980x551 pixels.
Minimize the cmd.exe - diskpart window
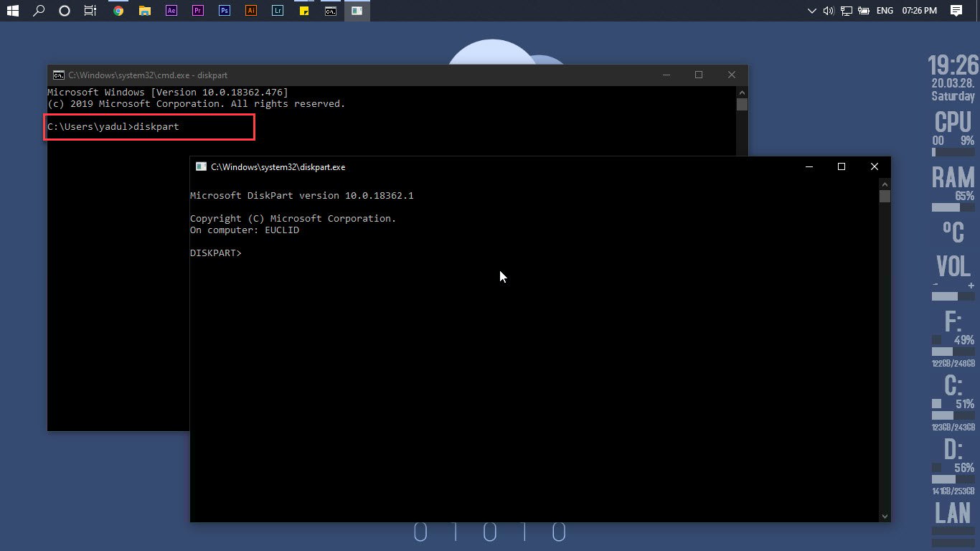coord(666,75)
